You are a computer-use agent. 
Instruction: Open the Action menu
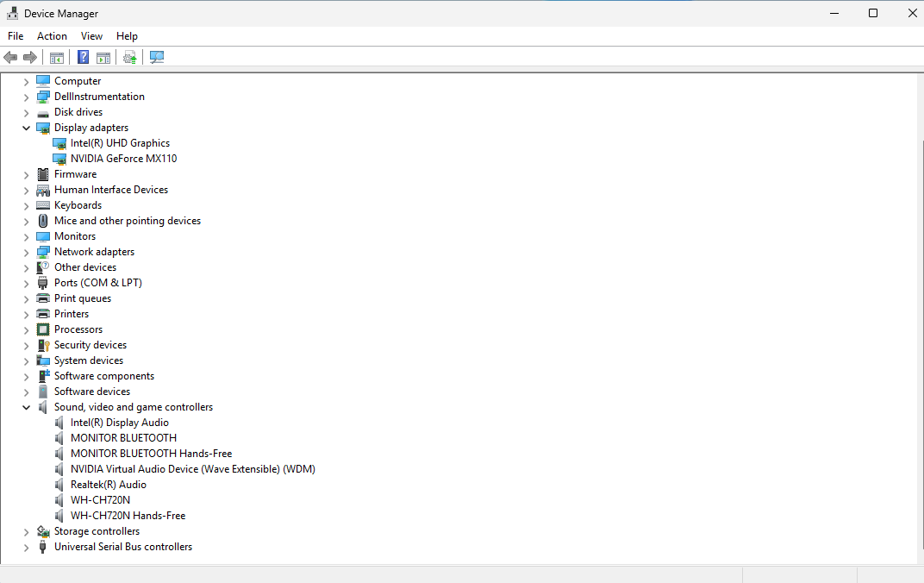click(x=52, y=36)
